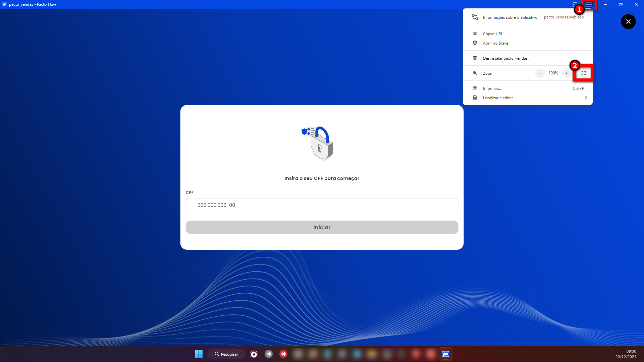644x362 pixels.
Task: Select Imprimir menu item
Action: pyautogui.click(x=492, y=88)
